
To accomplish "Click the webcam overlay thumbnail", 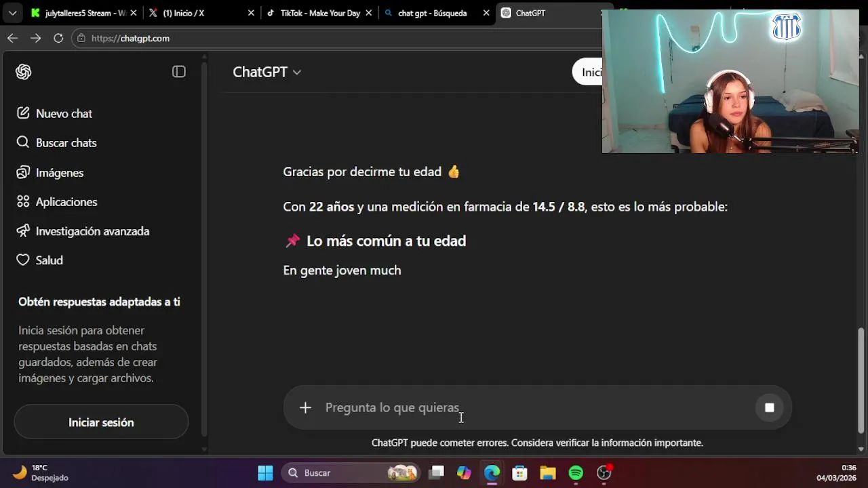I will click(x=730, y=81).
